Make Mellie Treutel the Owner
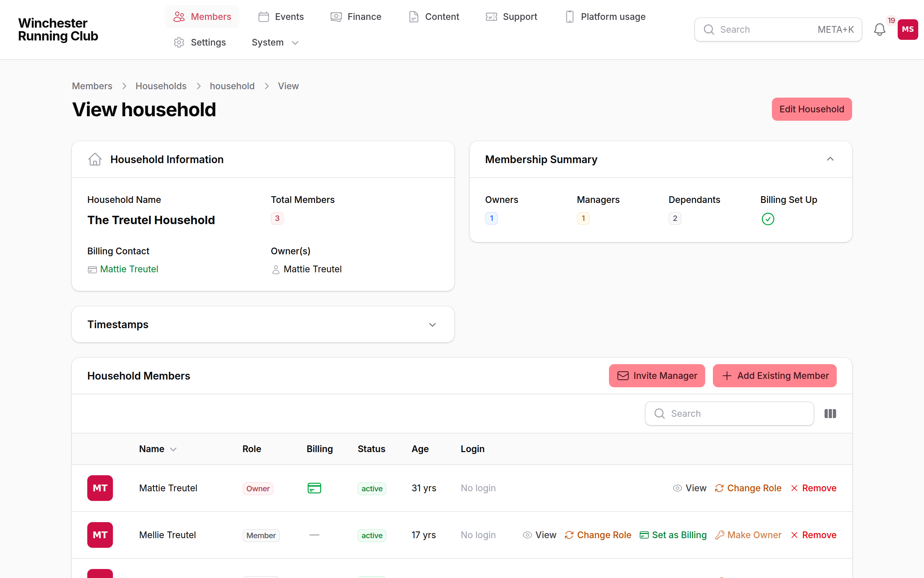This screenshot has width=924, height=578. (x=748, y=535)
